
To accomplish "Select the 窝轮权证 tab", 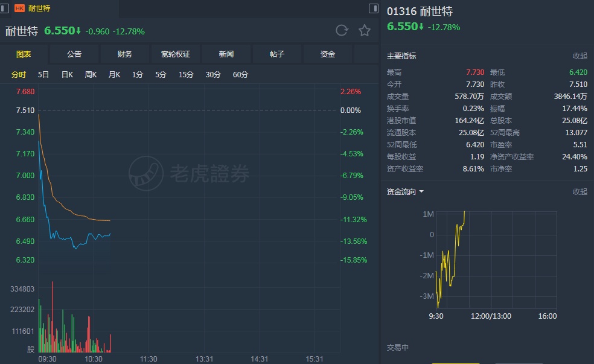I will [x=176, y=54].
